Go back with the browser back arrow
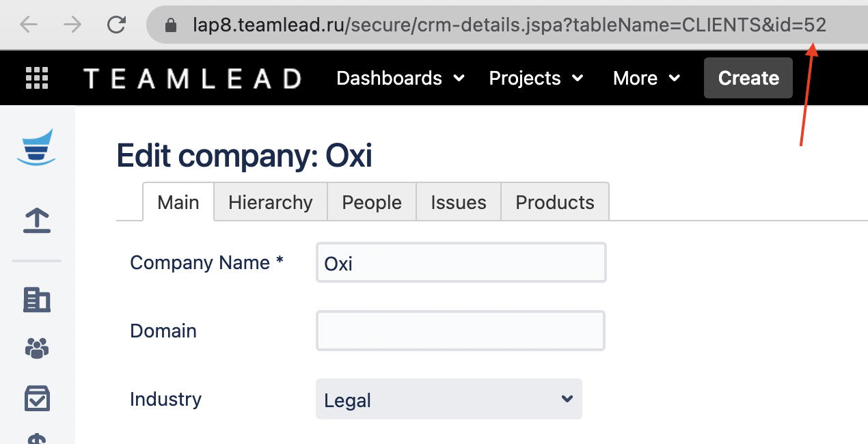The image size is (868, 444). (x=29, y=25)
